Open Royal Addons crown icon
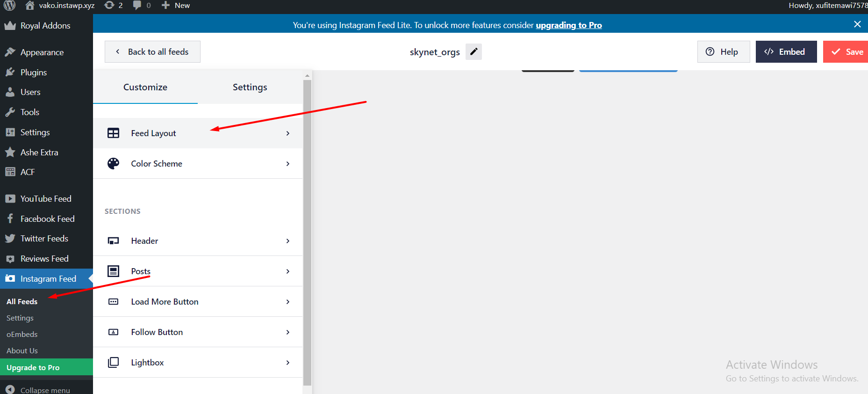 pos(10,26)
